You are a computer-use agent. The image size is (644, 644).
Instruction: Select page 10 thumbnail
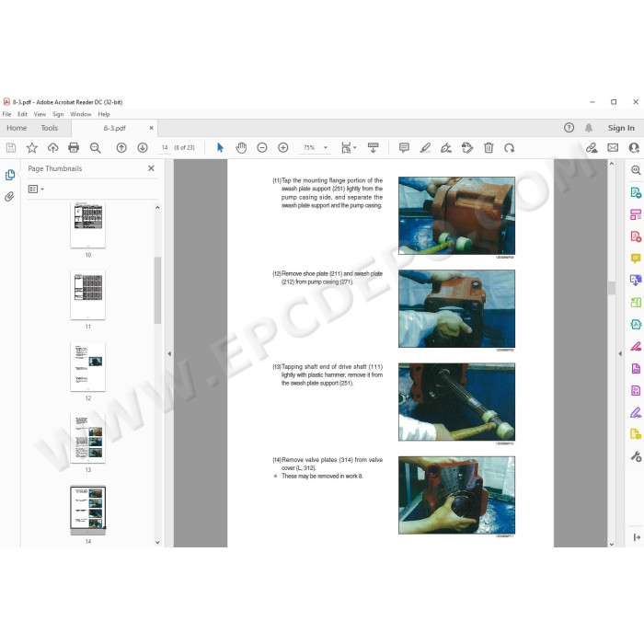click(88, 225)
